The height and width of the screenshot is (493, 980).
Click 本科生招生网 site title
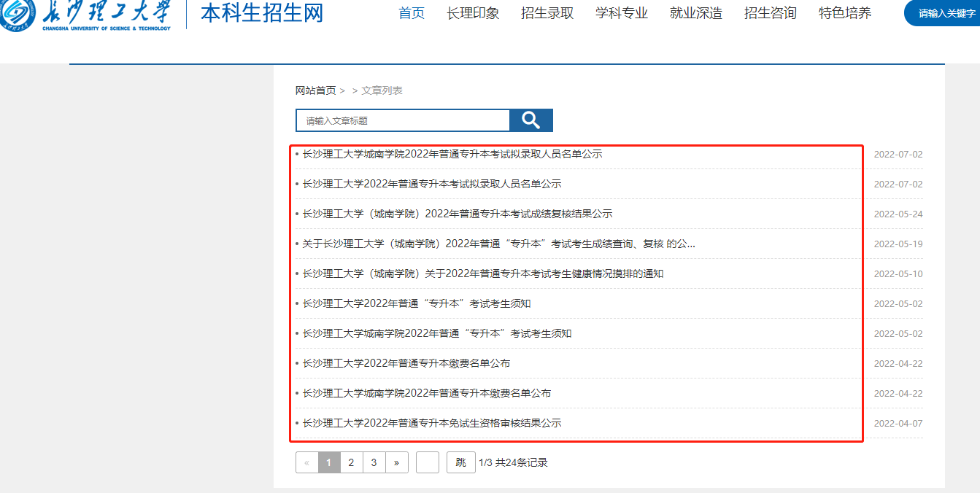click(261, 13)
